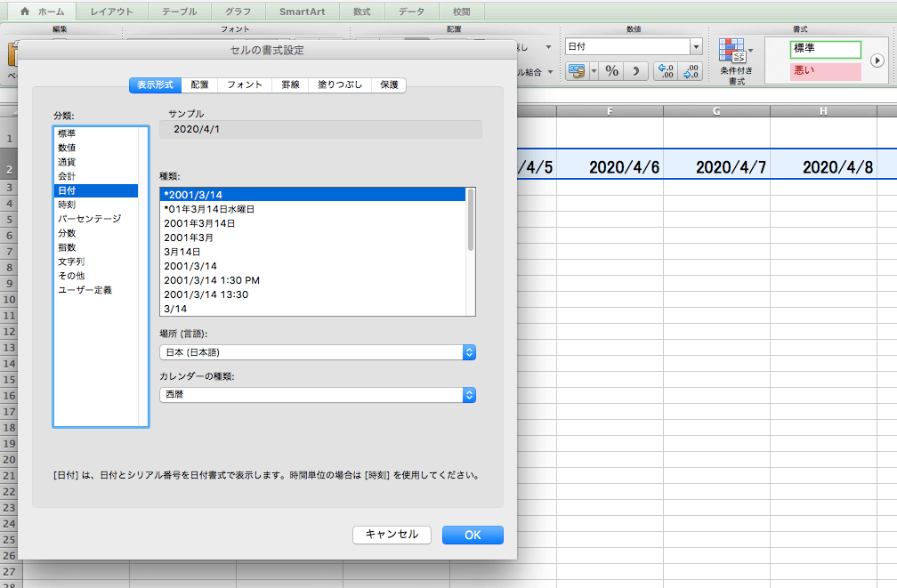Screen dimensions: 897x588
Task: Click the currency format icon
Action: coord(577,72)
